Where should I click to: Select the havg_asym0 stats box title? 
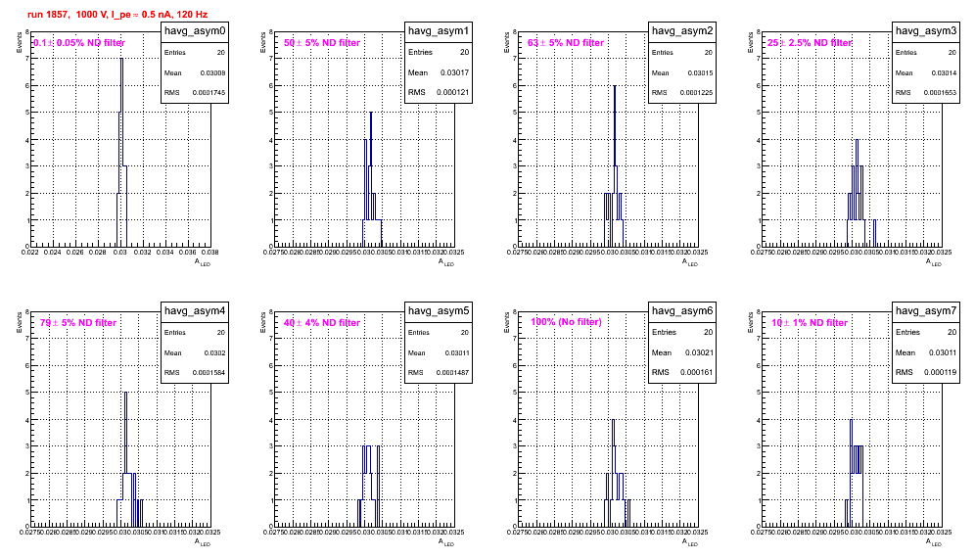coord(195,30)
